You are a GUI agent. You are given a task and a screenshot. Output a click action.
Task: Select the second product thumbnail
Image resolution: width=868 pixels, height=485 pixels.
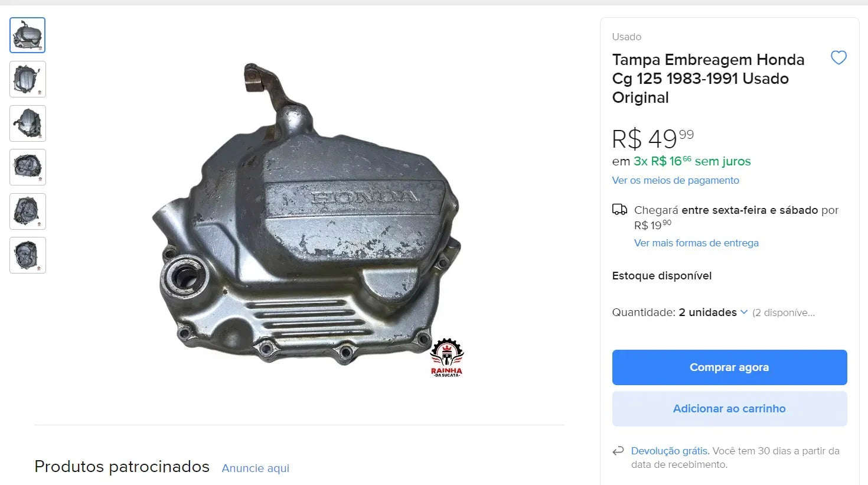[x=28, y=79]
